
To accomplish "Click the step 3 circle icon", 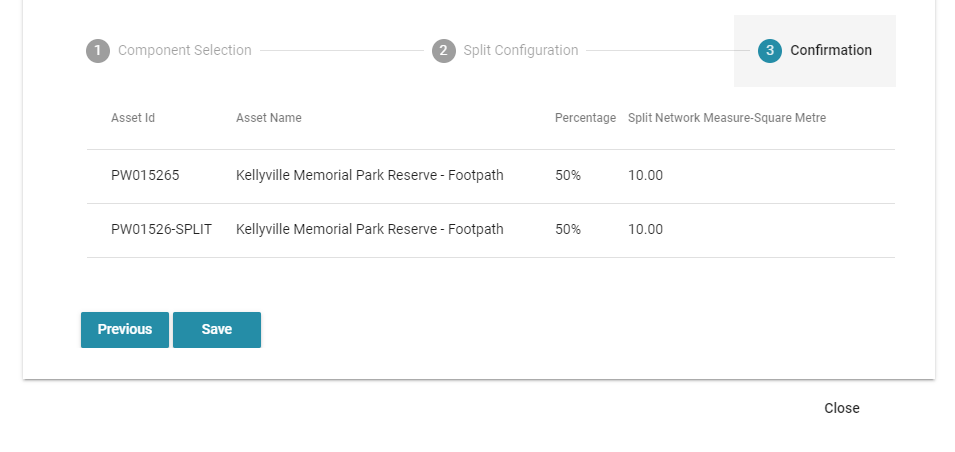I will click(769, 51).
